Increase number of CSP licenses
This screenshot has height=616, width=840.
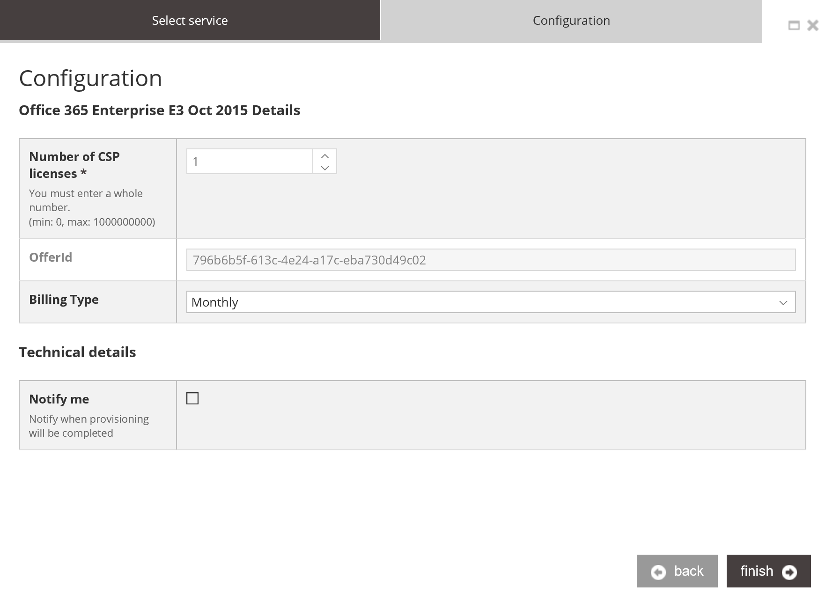point(325,156)
